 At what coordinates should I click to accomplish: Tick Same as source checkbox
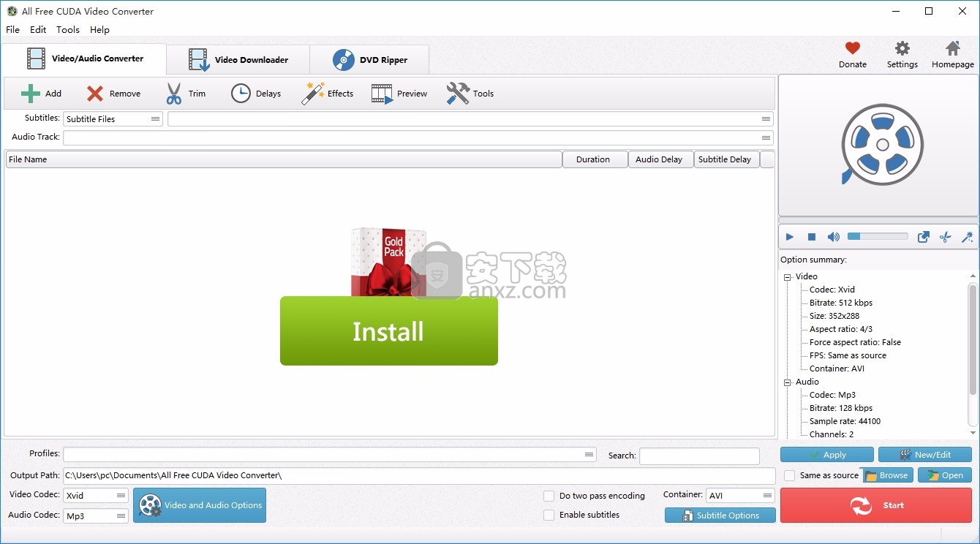click(789, 475)
